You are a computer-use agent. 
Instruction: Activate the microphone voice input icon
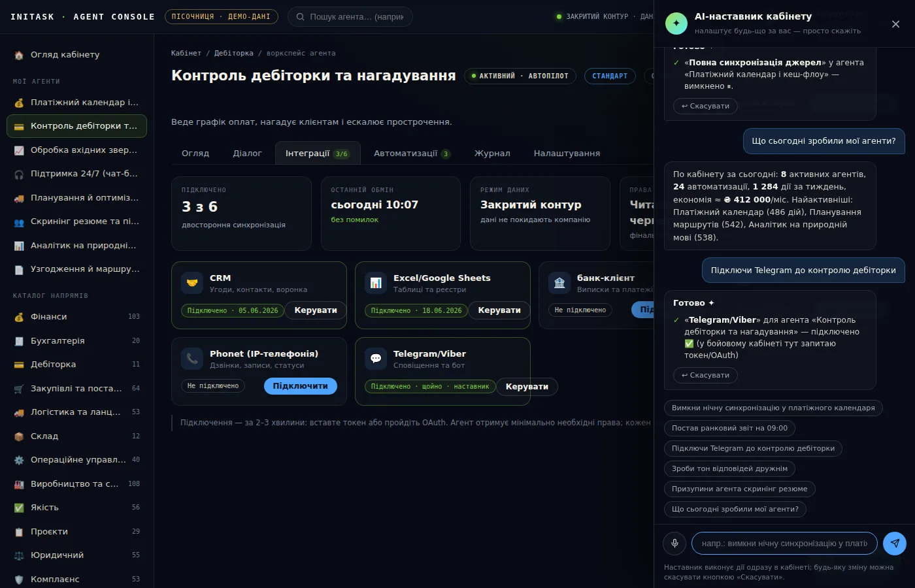tap(674, 543)
